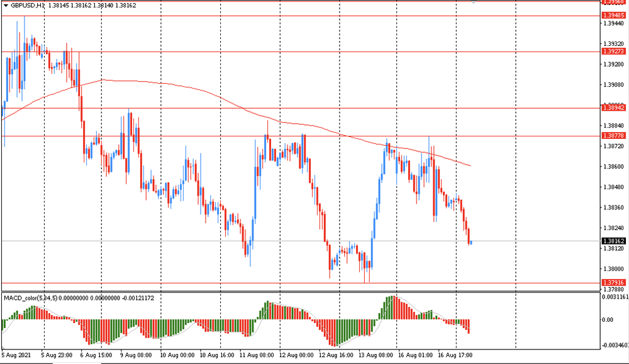Click the 1.39440 price scale label

coord(614,23)
